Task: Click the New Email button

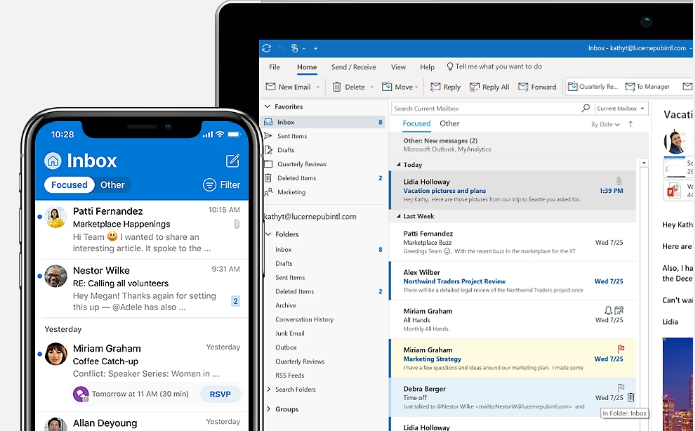Action: click(x=288, y=87)
